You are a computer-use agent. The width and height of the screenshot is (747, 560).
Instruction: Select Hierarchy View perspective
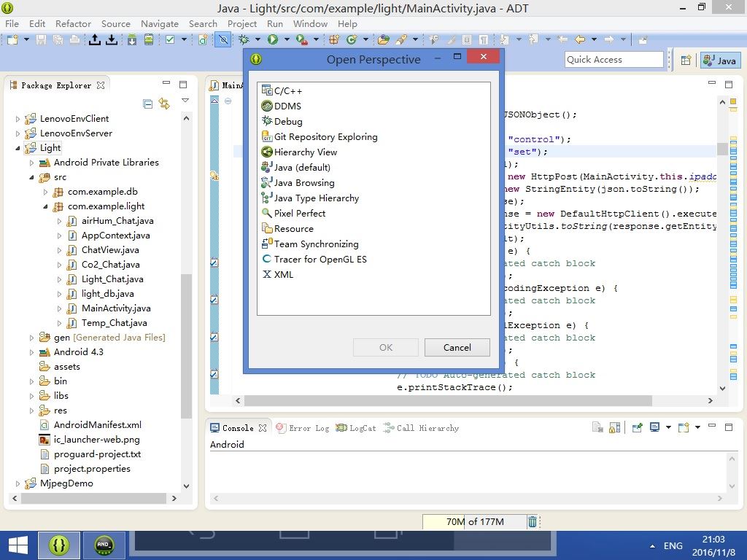299,152
